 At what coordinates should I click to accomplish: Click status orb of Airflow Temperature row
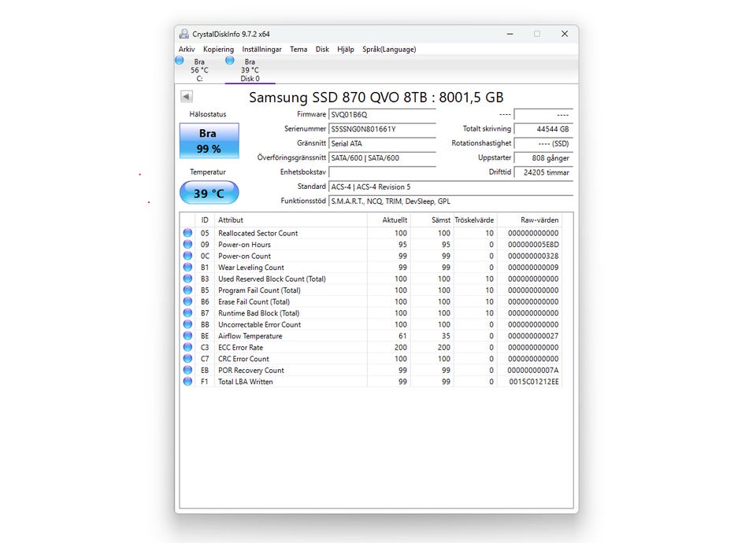click(187, 336)
